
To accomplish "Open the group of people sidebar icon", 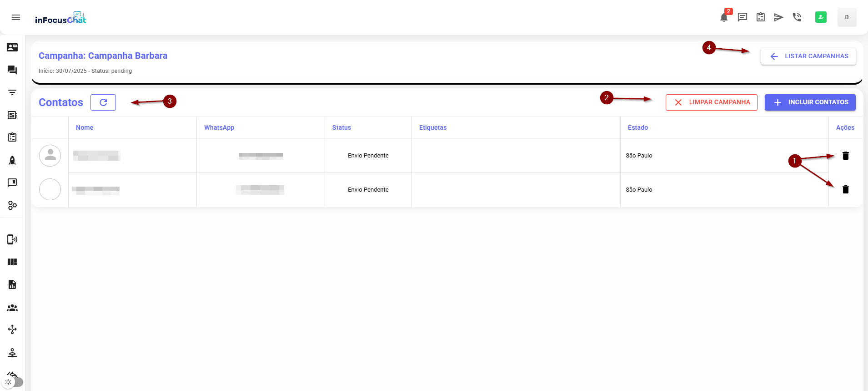I will tap(12, 308).
